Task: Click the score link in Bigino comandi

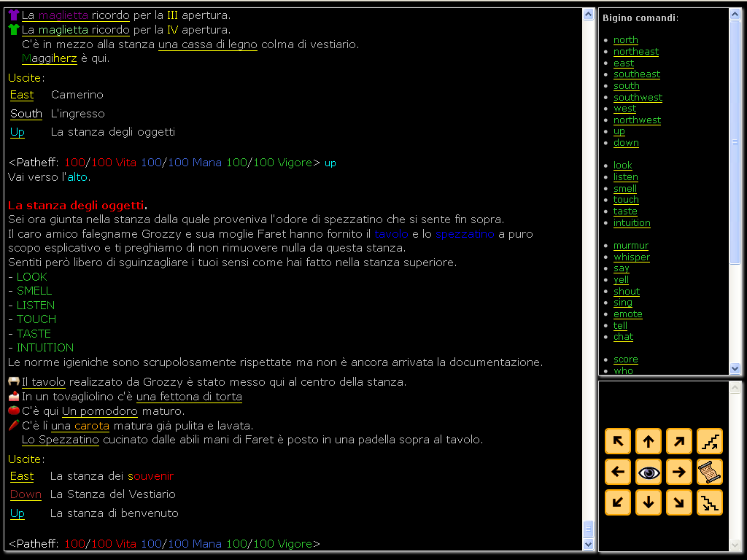Action: point(625,359)
